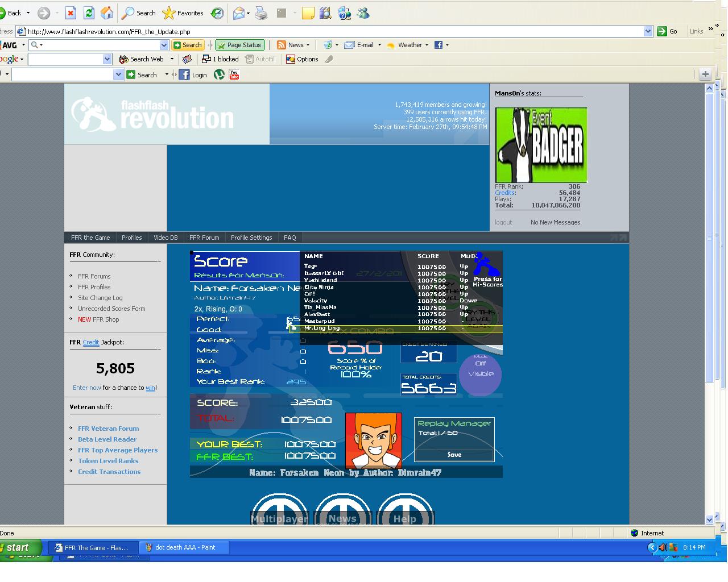
Task: Click the Facebook Login toolbar button
Action: 193,74
